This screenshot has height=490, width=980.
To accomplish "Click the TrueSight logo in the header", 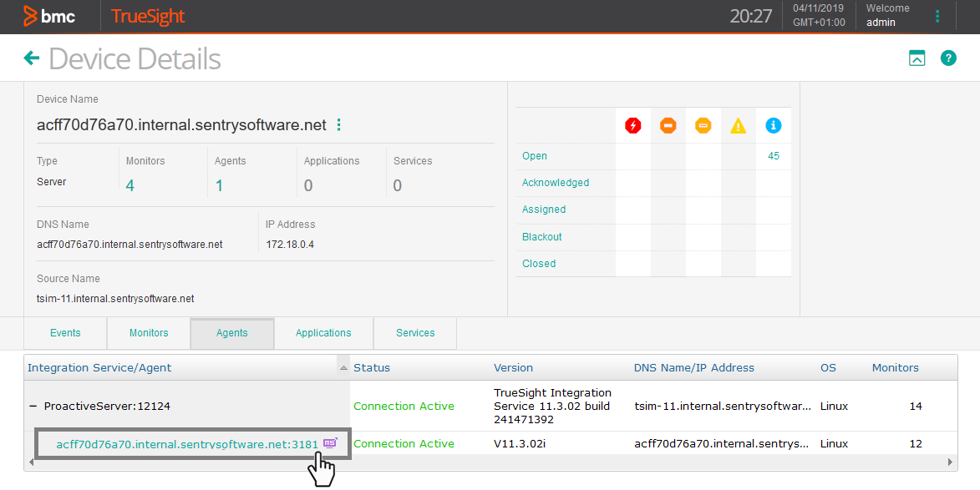I will pyautogui.click(x=147, y=16).
